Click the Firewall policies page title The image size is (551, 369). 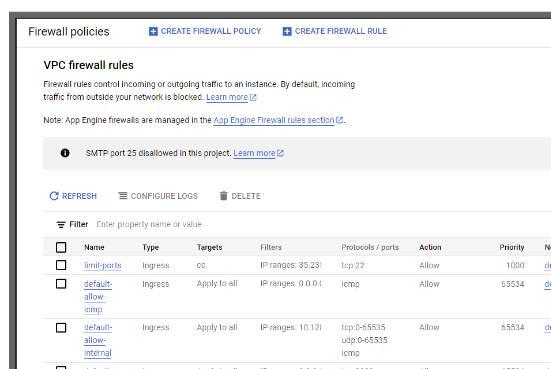coord(69,32)
